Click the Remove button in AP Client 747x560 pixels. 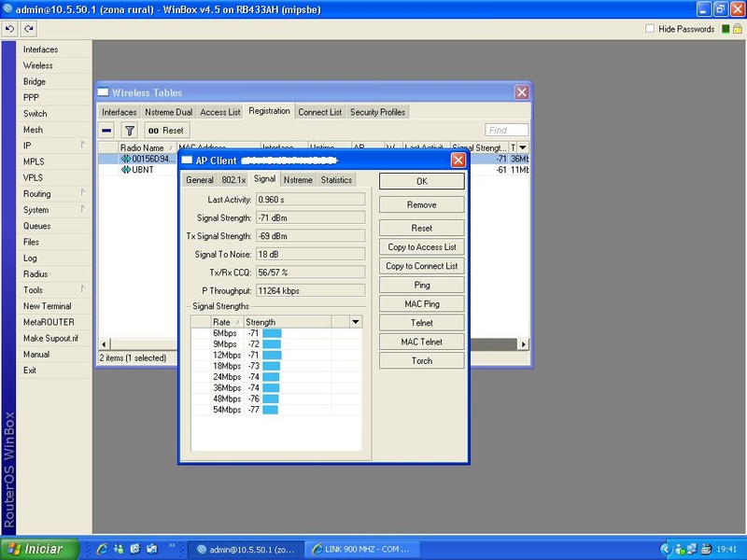(x=422, y=204)
